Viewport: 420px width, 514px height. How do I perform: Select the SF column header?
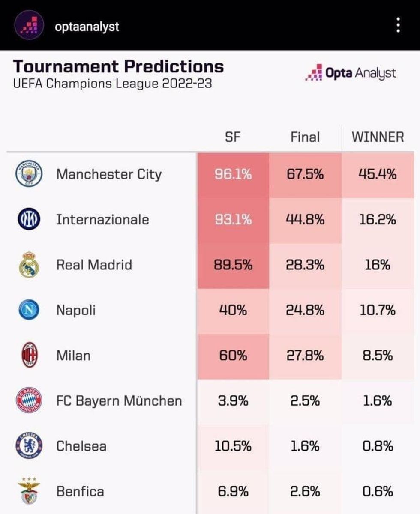pos(233,137)
